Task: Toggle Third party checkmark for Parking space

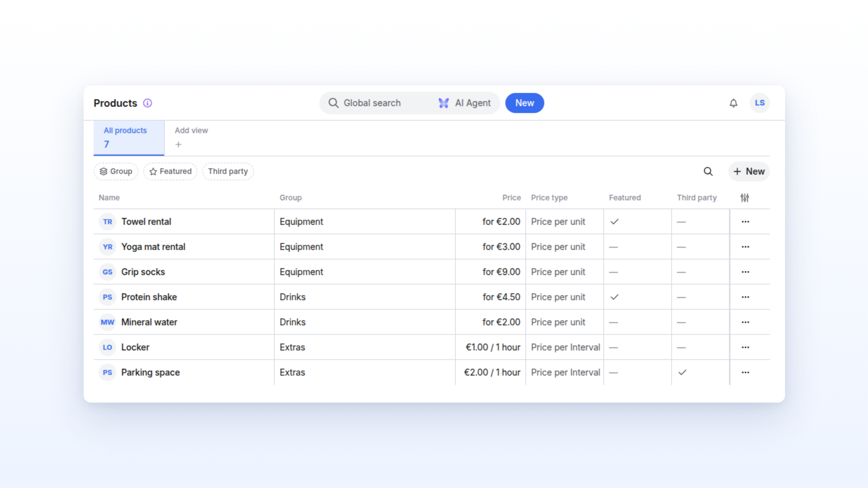Action: coord(682,372)
